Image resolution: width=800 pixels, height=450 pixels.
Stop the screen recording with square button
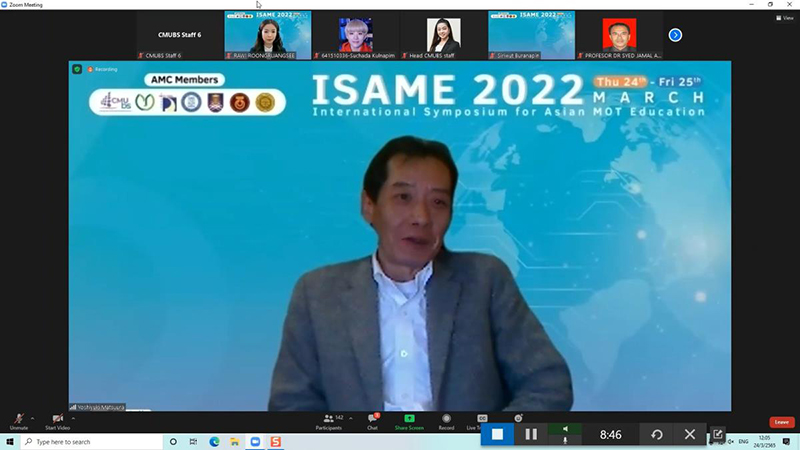(x=497, y=434)
